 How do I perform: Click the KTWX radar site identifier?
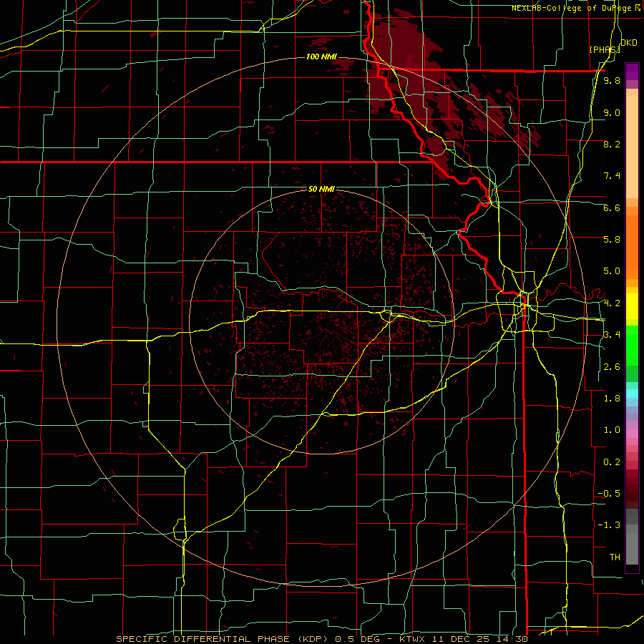(412, 639)
